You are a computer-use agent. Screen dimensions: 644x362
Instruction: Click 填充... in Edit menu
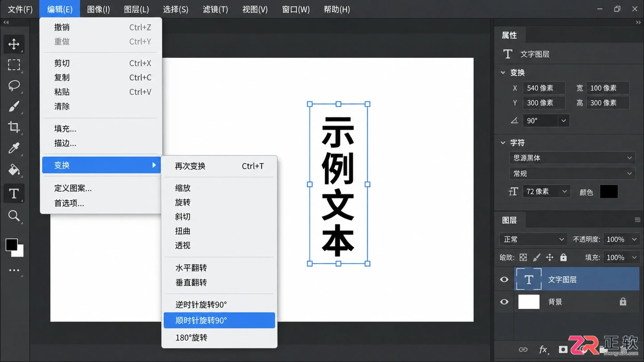pyautogui.click(x=101, y=129)
